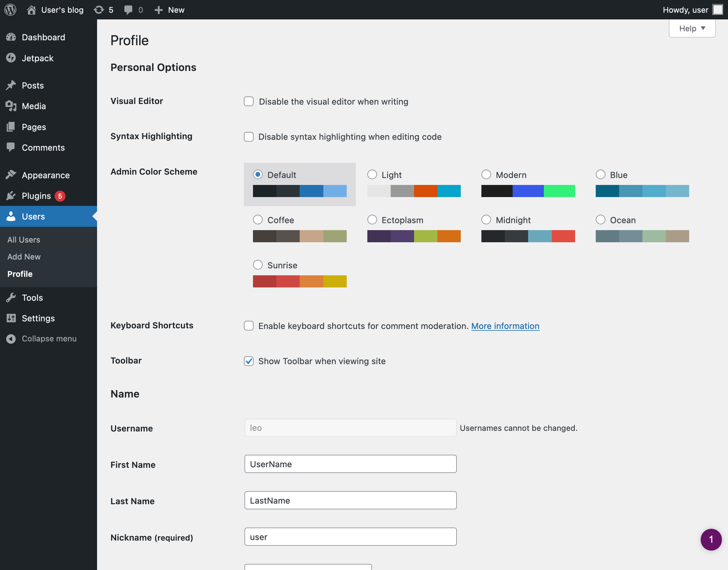This screenshot has height=570, width=728.
Task: Open the All Users submenu item
Action: click(24, 240)
